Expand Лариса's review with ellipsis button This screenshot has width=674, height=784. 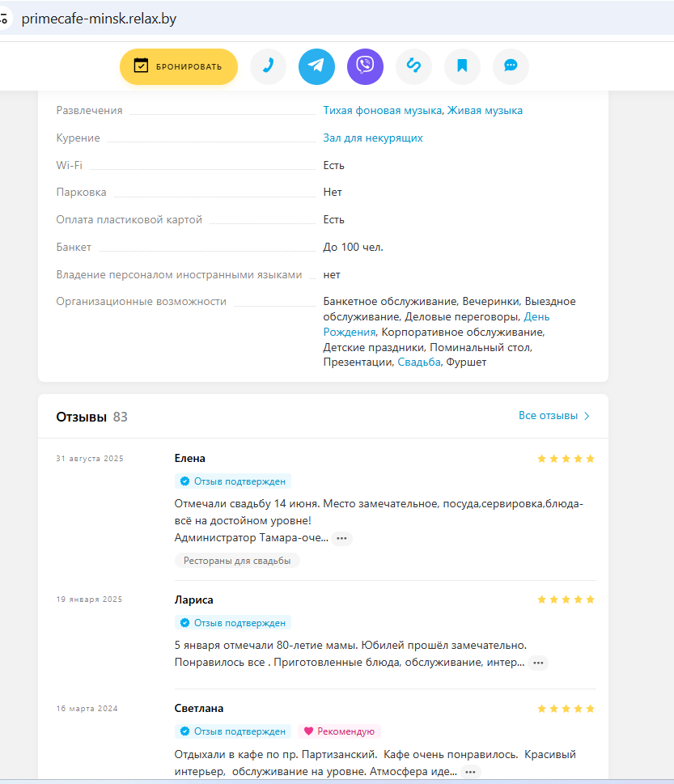[x=538, y=663]
